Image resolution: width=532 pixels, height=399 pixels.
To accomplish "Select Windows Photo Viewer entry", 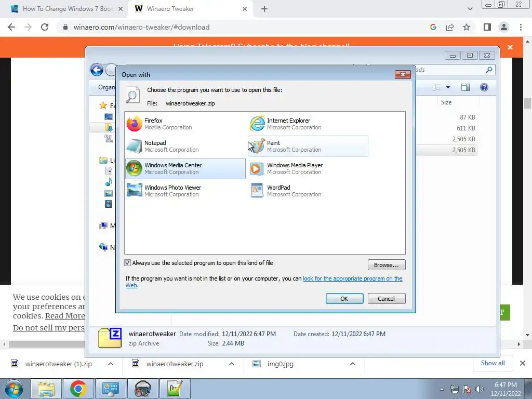I will 185,191.
